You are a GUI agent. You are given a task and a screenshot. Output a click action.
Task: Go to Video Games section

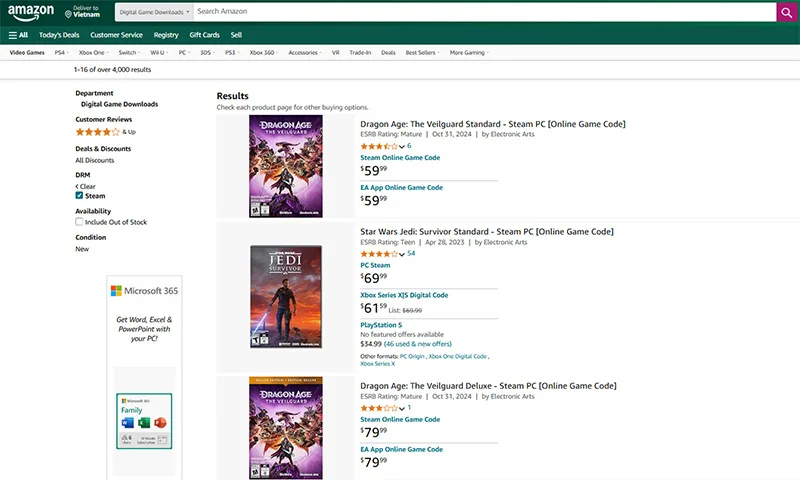(27, 53)
